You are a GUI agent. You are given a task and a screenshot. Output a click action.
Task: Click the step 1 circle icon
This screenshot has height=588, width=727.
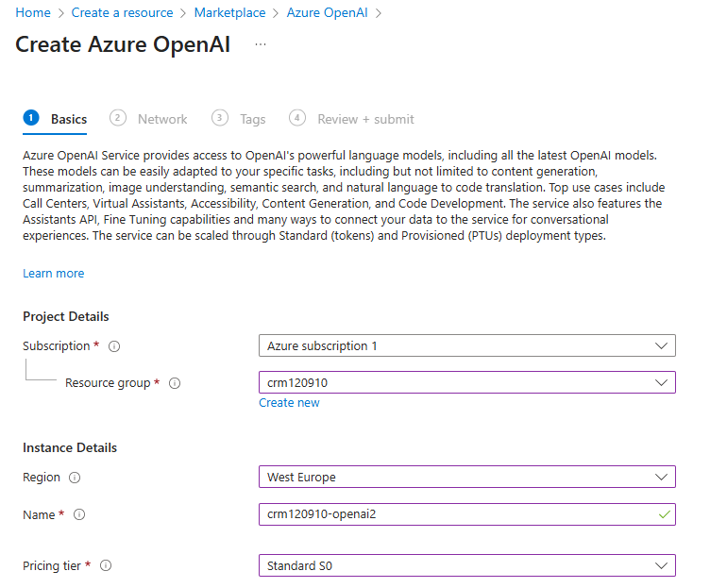31,118
